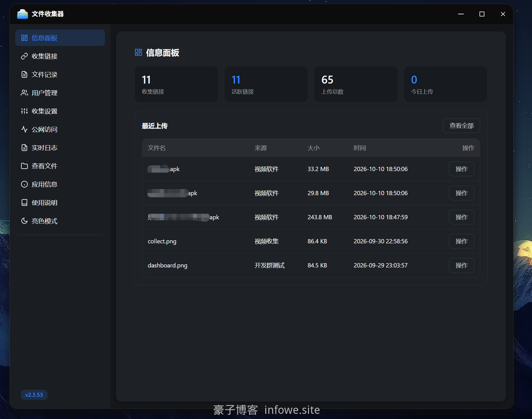Click the 收集链接 link chain icon
This screenshot has width=532, height=419.
pos(24,56)
